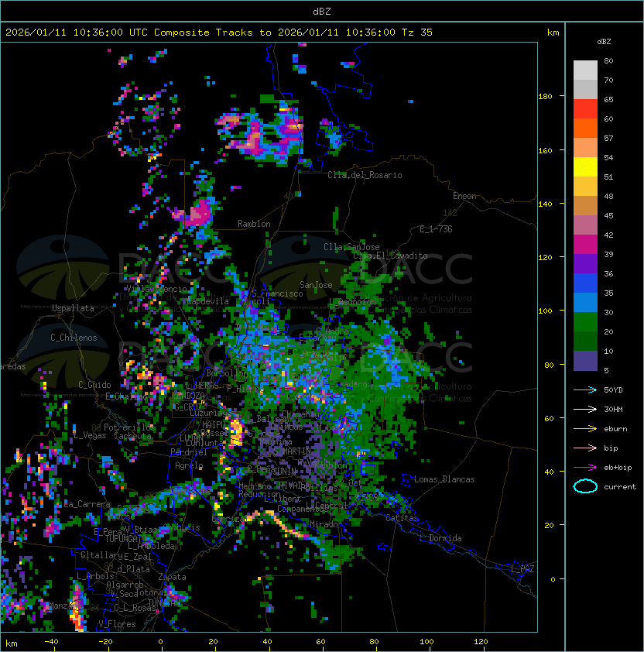The width and height of the screenshot is (644, 652).
Task: Click the 'Agrelo' map label
Action: pyautogui.click(x=189, y=465)
